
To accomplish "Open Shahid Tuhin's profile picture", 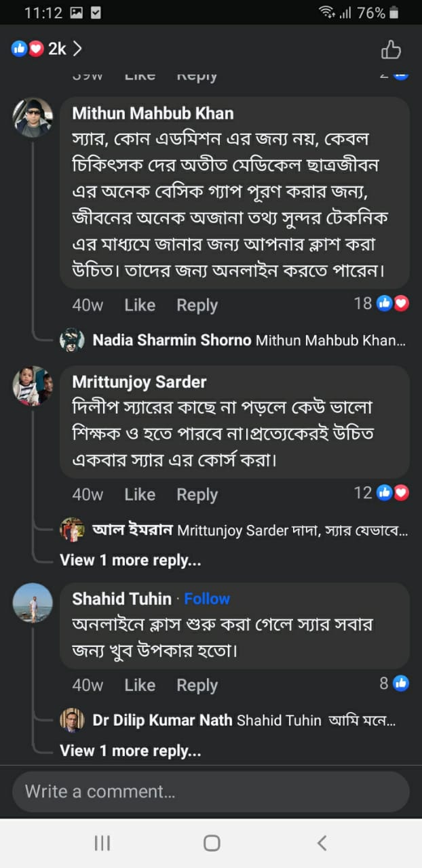I will [x=33, y=602].
